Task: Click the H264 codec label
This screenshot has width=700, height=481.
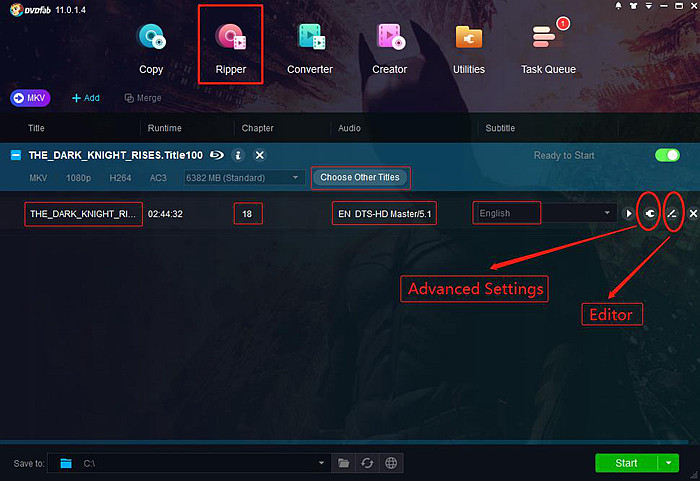Action: point(121,178)
